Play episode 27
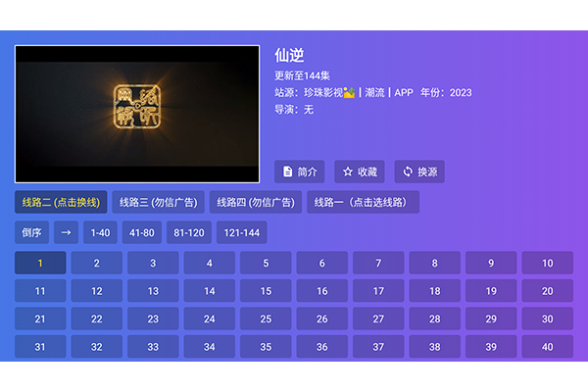The width and height of the screenshot is (588, 392). coord(378,318)
